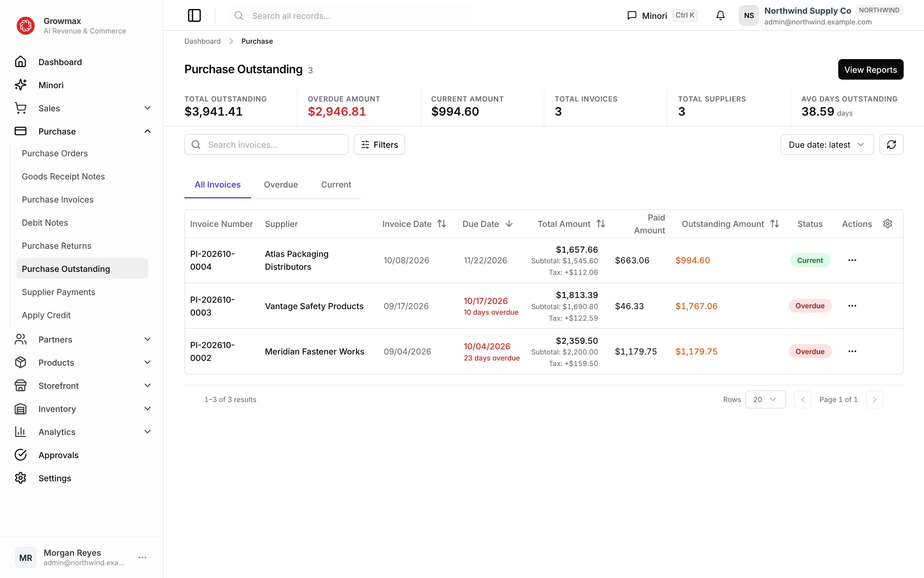This screenshot has width=924, height=578.
Task: Click the View Reports button
Action: click(871, 69)
